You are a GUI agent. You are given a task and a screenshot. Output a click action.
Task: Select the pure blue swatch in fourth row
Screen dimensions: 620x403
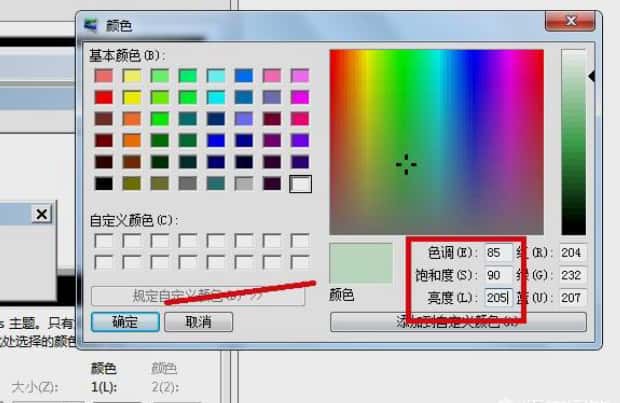tap(216, 140)
